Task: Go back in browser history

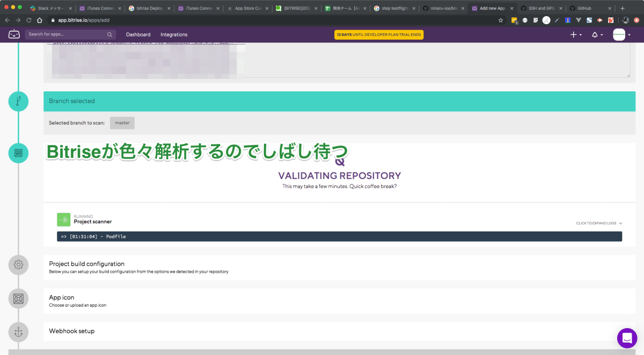Action: click(7, 20)
